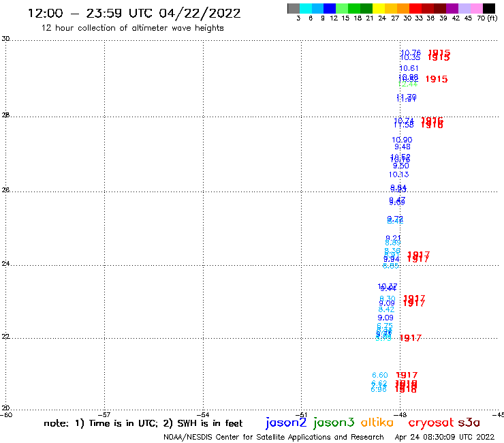Select the black swatch at legend end
The image size is (504, 443).
pos(488,8)
